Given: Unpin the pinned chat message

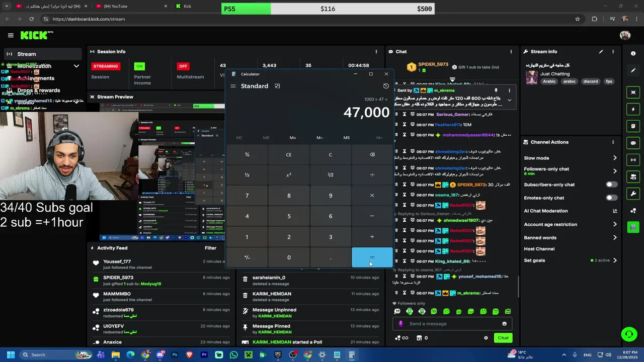Looking at the screenshot, I should coord(496,90).
